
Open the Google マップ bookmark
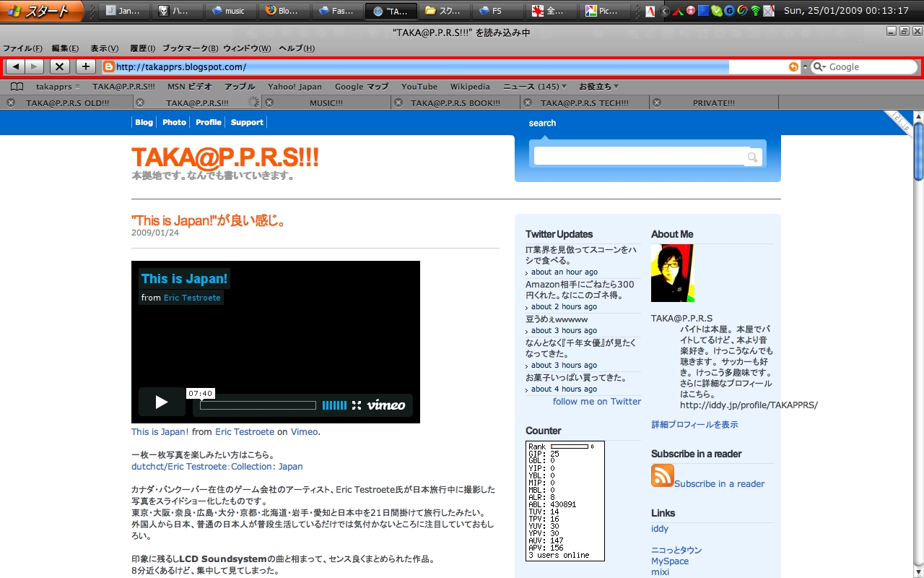tap(361, 86)
